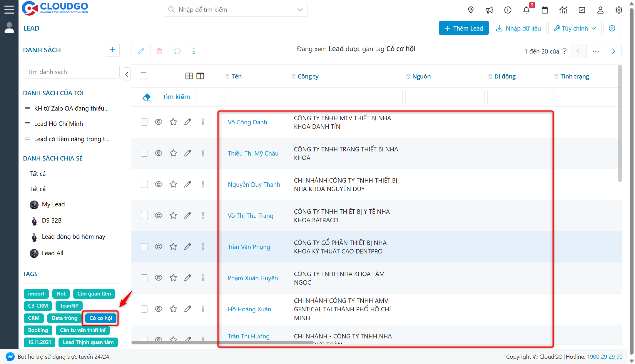This screenshot has width=635, height=364.
Task: Toggle the select-all header checkbox
Action: pos(143,76)
